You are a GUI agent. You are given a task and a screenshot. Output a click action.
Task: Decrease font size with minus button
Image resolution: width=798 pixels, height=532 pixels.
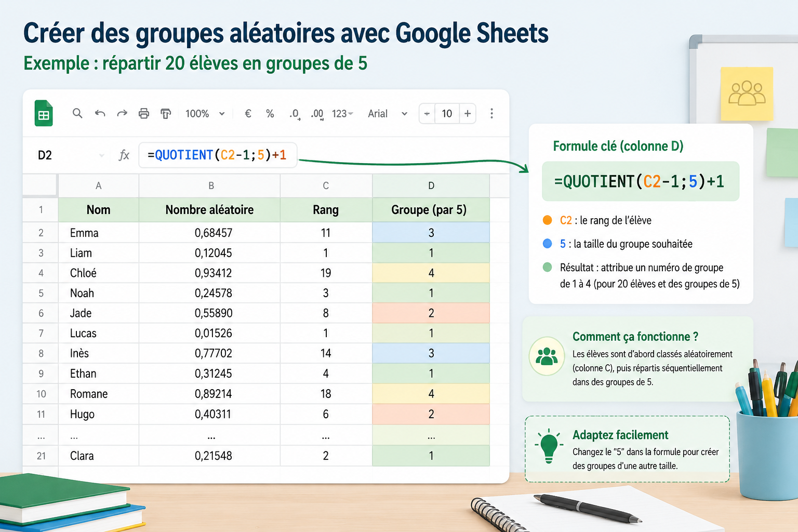point(427,113)
